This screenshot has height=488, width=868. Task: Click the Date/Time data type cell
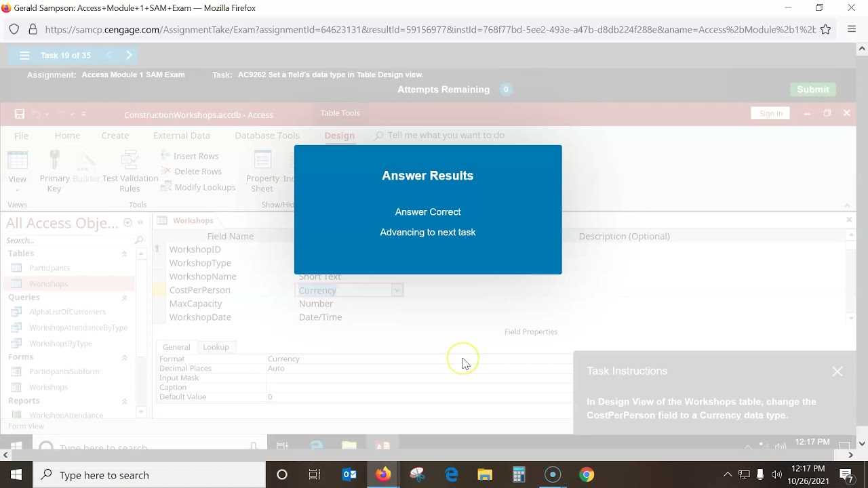[x=320, y=317]
